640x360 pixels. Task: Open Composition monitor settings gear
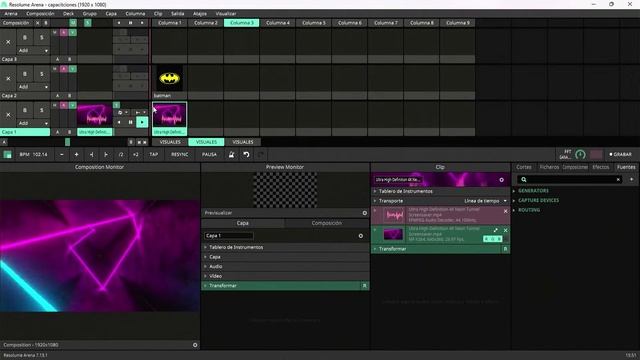tap(195, 345)
